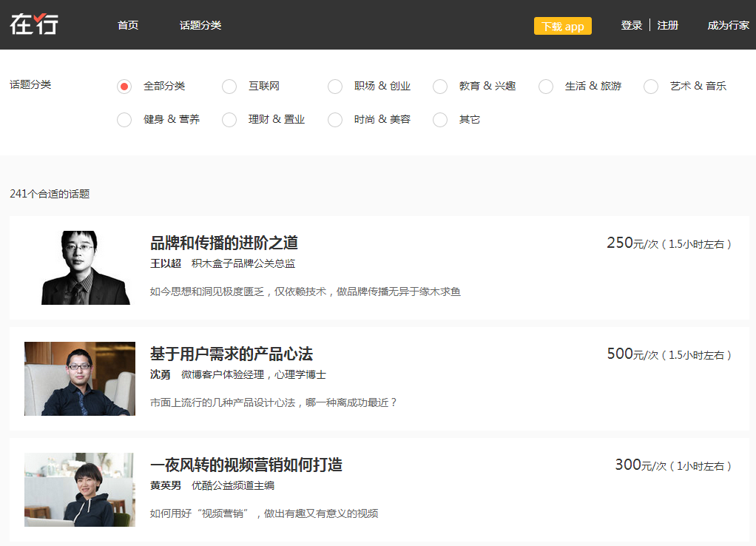Open the 话题分类 navigation item
The width and height of the screenshot is (756, 546).
(x=200, y=25)
